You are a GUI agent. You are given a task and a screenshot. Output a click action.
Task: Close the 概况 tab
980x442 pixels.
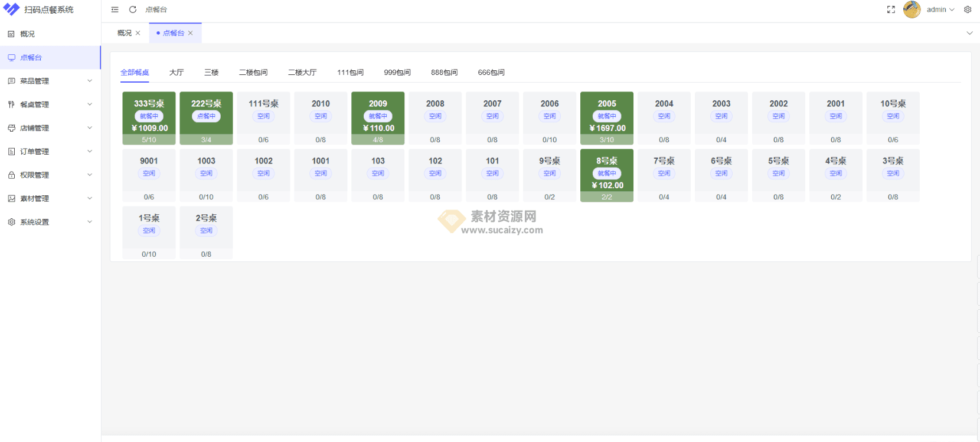[138, 33]
